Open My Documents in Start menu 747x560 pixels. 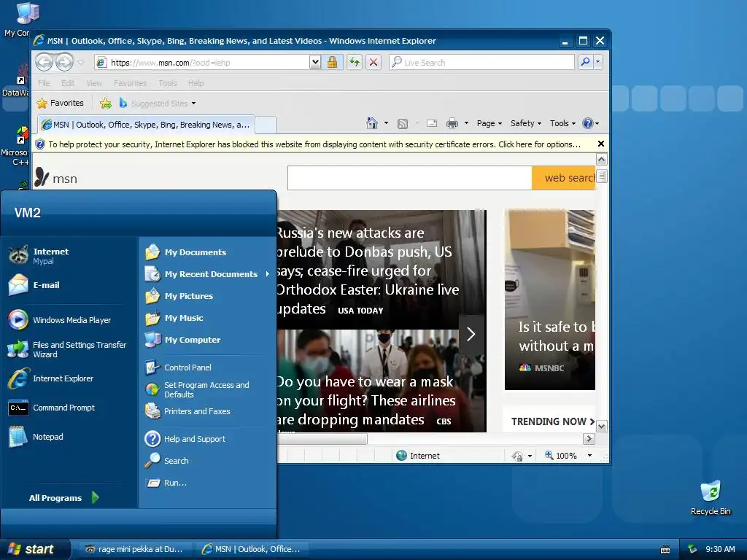tap(207, 252)
